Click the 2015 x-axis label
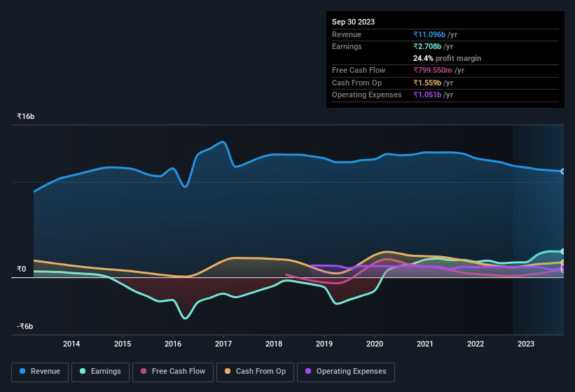Image resolution: width=575 pixels, height=392 pixels. coord(123,344)
